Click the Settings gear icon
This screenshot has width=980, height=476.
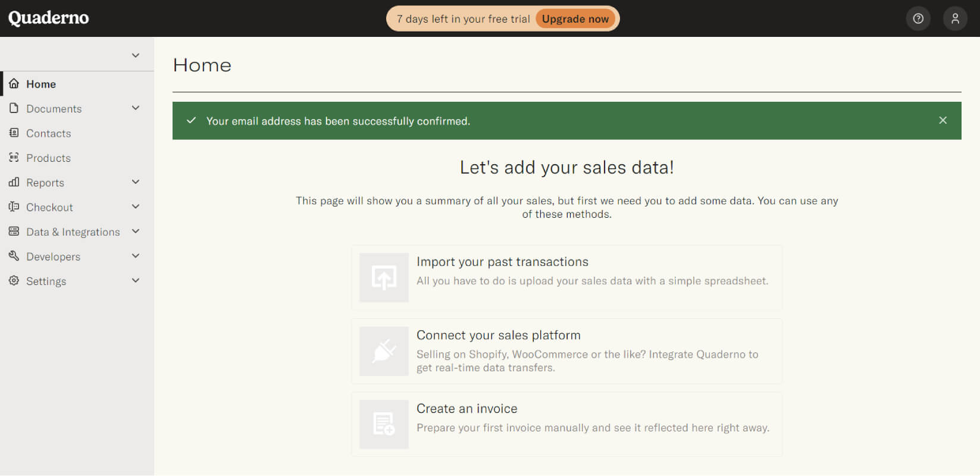[x=14, y=280]
